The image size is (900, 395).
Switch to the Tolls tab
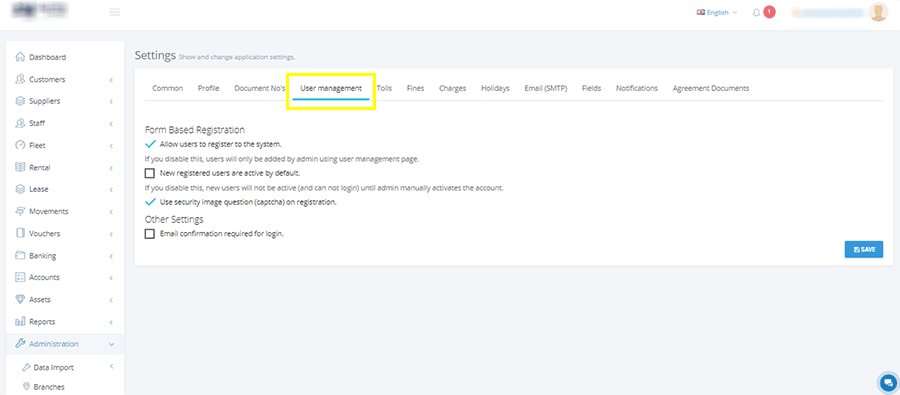point(385,88)
